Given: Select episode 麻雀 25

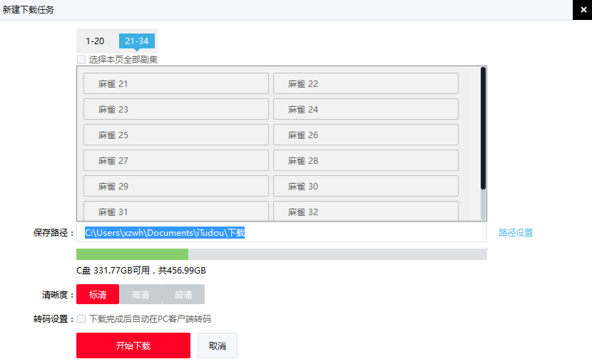Looking at the screenshot, I should point(176,135).
